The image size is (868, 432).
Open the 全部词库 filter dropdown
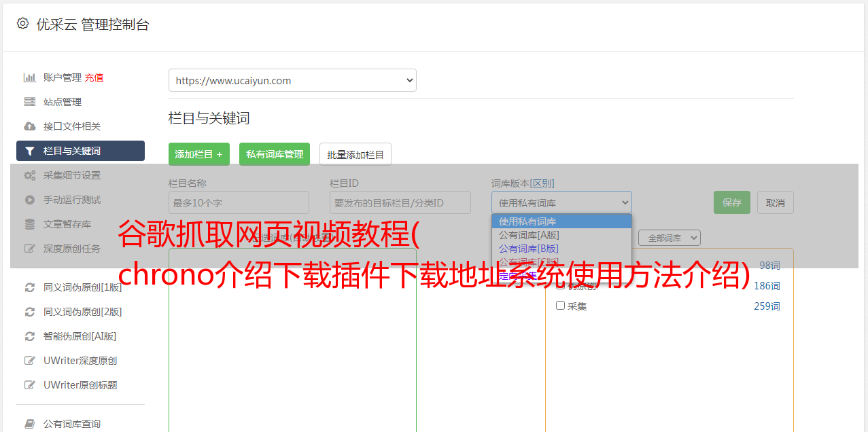coord(669,238)
